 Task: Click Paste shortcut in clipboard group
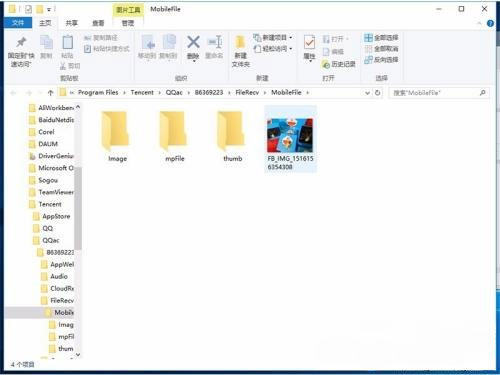point(107,49)
